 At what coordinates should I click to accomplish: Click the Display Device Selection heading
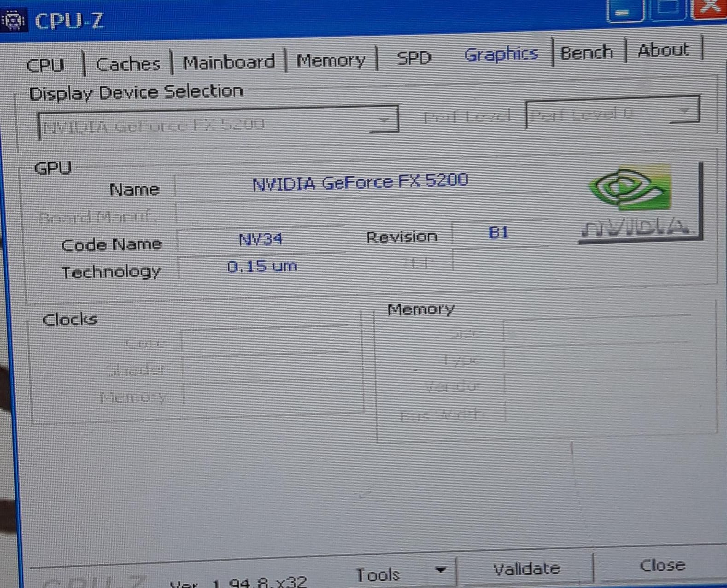point(136,92)
